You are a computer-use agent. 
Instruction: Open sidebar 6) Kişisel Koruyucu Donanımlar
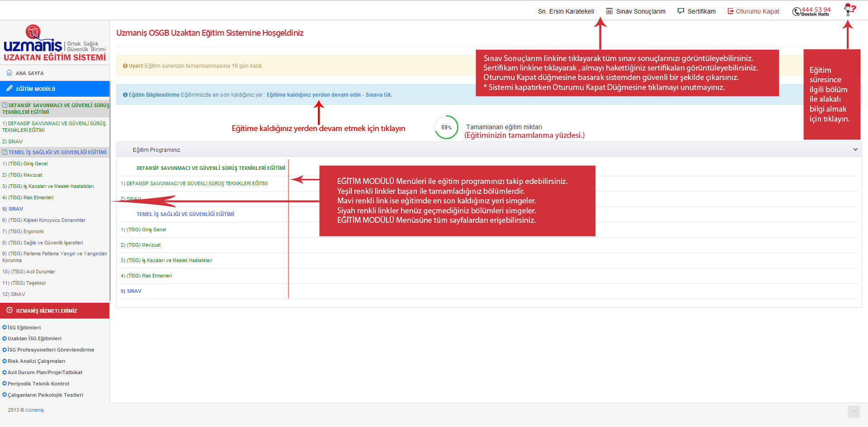point(44,220)
